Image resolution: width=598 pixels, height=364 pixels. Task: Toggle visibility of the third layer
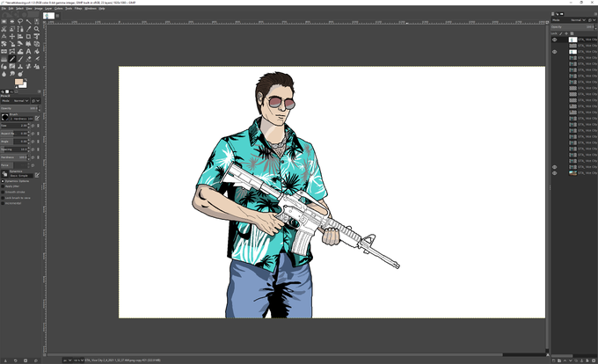[555, 52]
